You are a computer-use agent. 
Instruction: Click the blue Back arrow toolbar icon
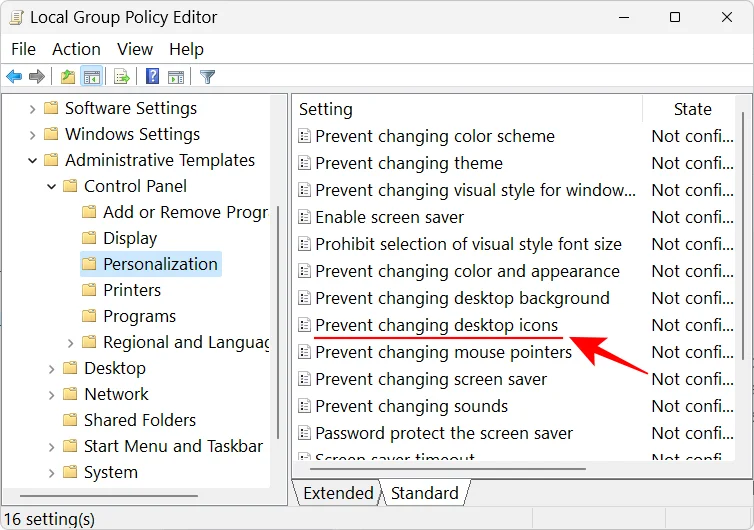(14, 76)
